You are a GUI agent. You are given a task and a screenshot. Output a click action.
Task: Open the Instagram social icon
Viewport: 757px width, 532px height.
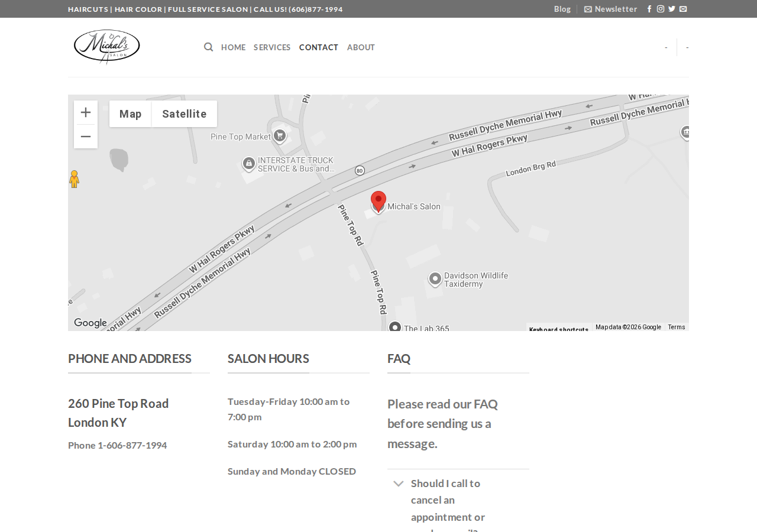(x=661, y=9)
